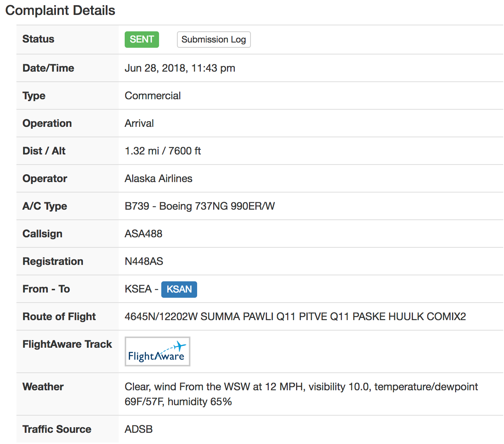Viewport: 504px width, 444px height.
Task: Click aircraft type 'B739 - Boeing 737NG 990ER/W'
Action: click(200, 206)
